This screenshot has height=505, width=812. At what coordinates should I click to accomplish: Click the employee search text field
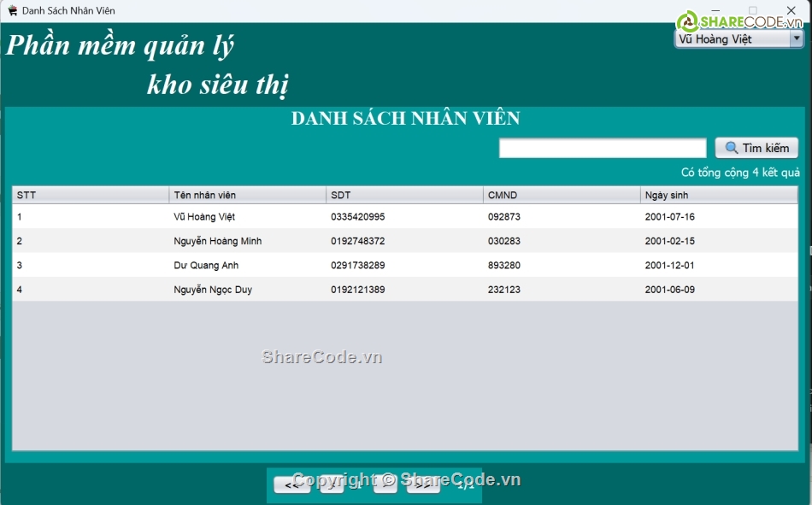click(603, 148)
